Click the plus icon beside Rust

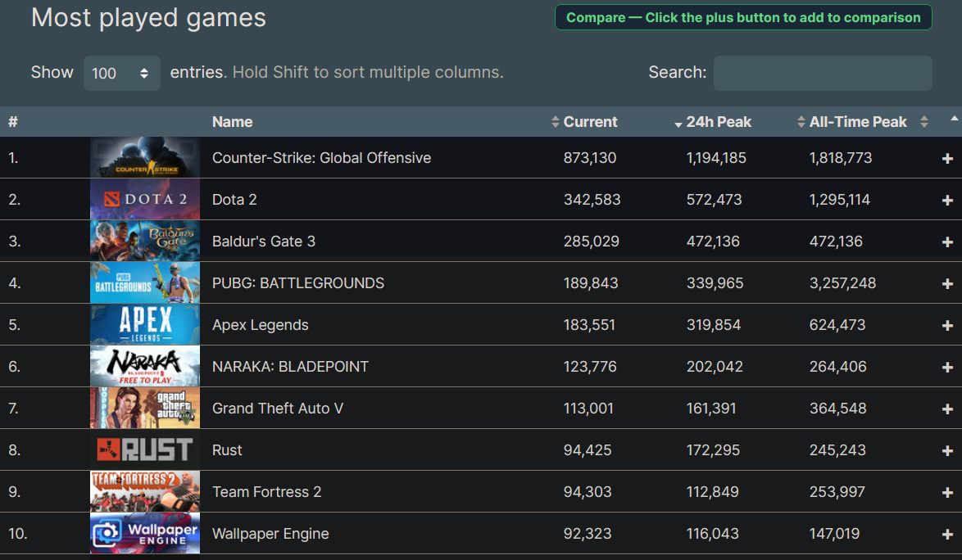[947, 450]
